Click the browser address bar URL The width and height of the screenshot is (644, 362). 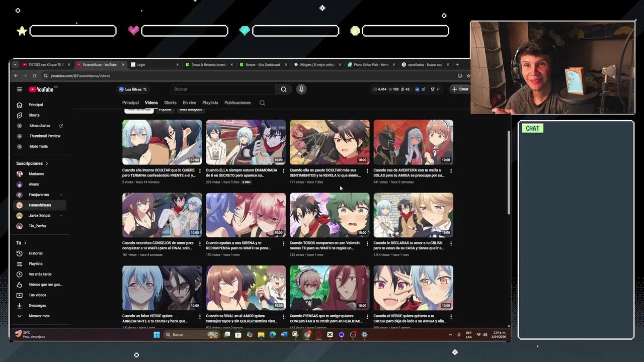[80, 76]
